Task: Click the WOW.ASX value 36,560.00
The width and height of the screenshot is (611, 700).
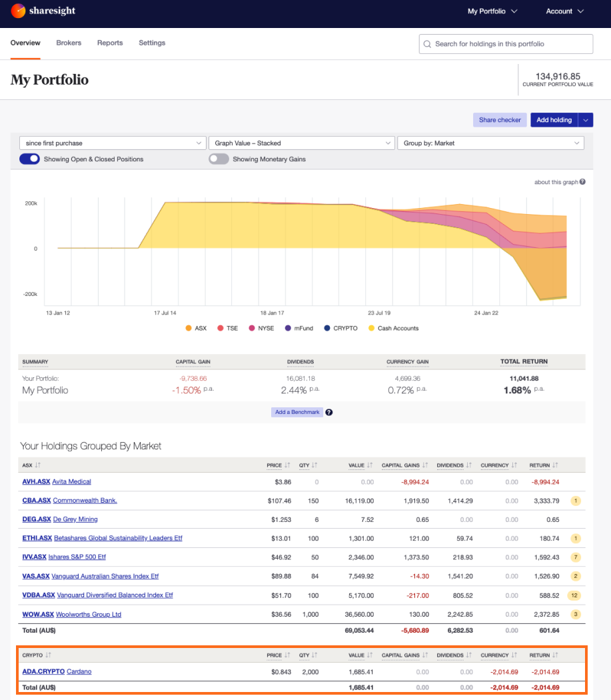Action: click(359, 614)
